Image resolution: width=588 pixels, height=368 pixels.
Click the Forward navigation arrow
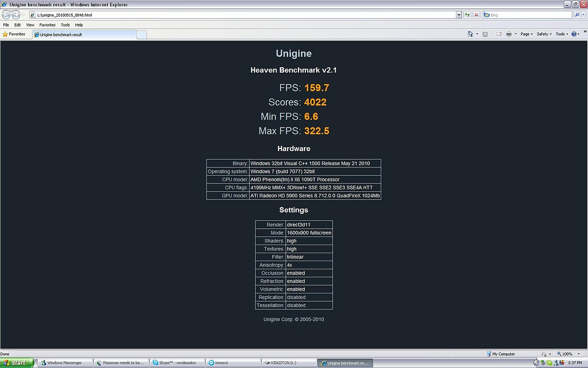point(16,15)
